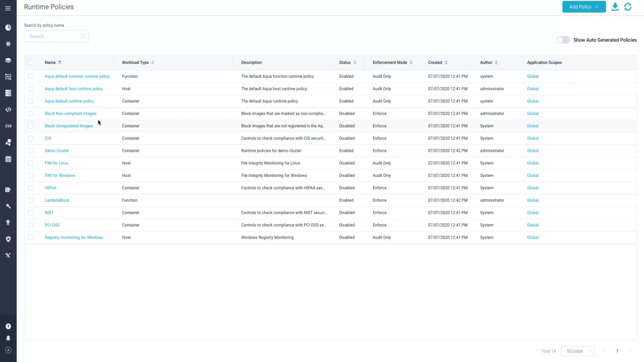Check the select-all header checkbox
The height and width of the screenshot is (362, 644).
(30, 63)
